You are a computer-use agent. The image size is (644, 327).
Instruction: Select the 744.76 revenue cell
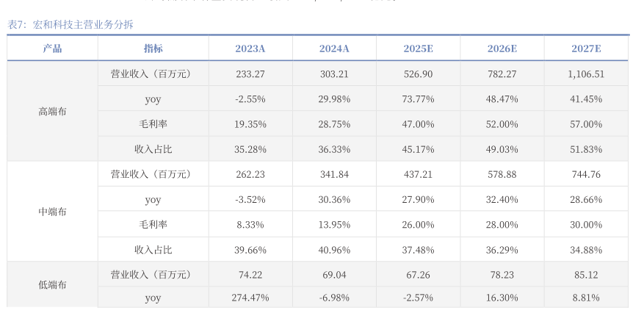coord(586,174)
